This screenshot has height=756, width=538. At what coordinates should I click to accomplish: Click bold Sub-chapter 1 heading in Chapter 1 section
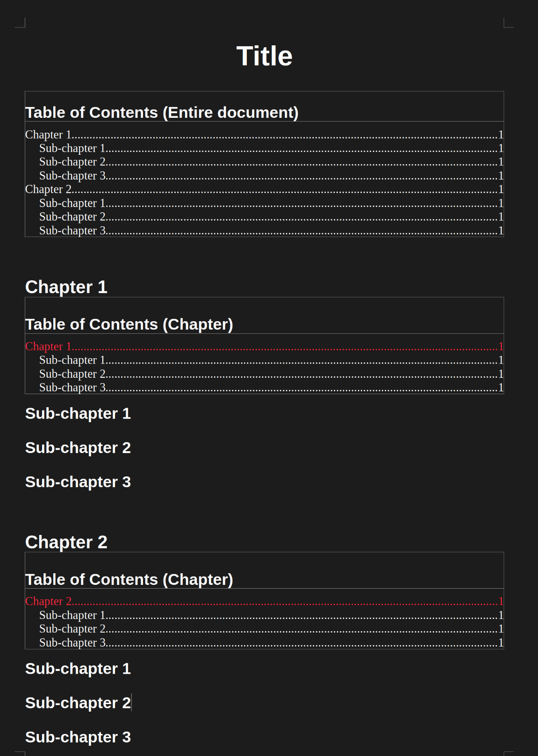coord(78,414)
